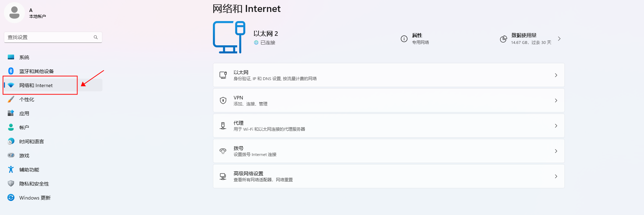
Task: Click the 属性 info circle icon
Action: 404,39
